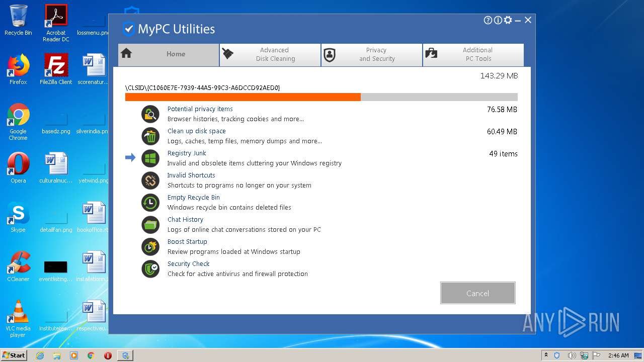Viewport: 644px width, 362px height.
Task: Click the Security Check shield icon
Action: [x=150, y=269]
